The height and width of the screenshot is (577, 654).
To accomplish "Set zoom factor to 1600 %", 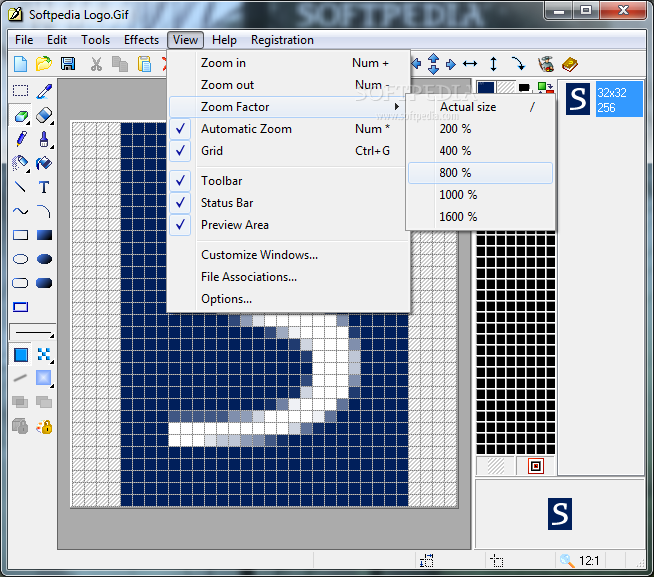I will (480, 217).
